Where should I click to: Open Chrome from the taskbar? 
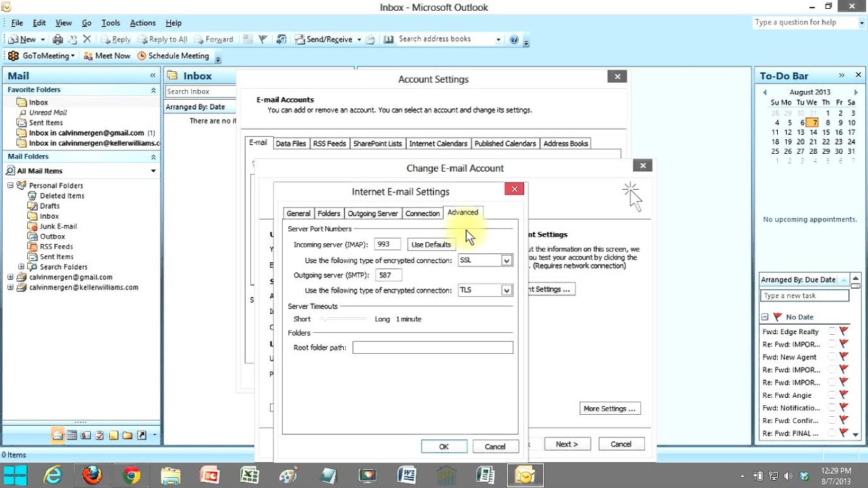click(132, 475)
